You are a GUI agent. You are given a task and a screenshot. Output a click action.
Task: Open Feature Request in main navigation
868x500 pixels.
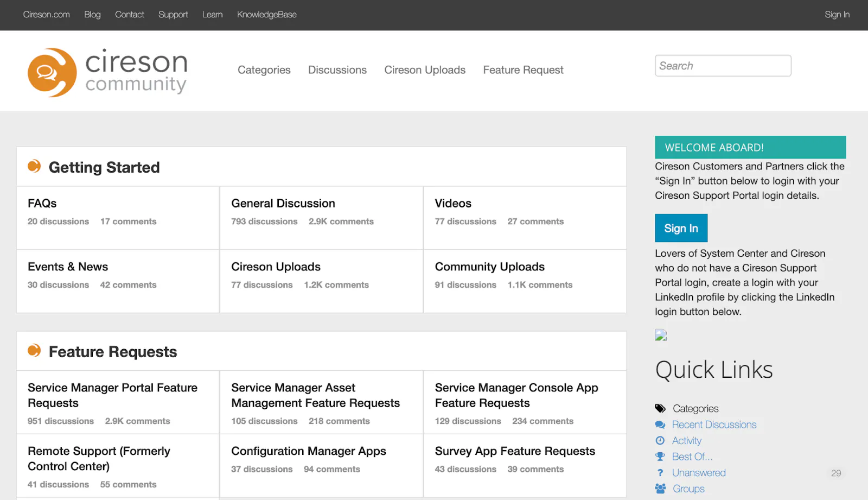[523, 70]
